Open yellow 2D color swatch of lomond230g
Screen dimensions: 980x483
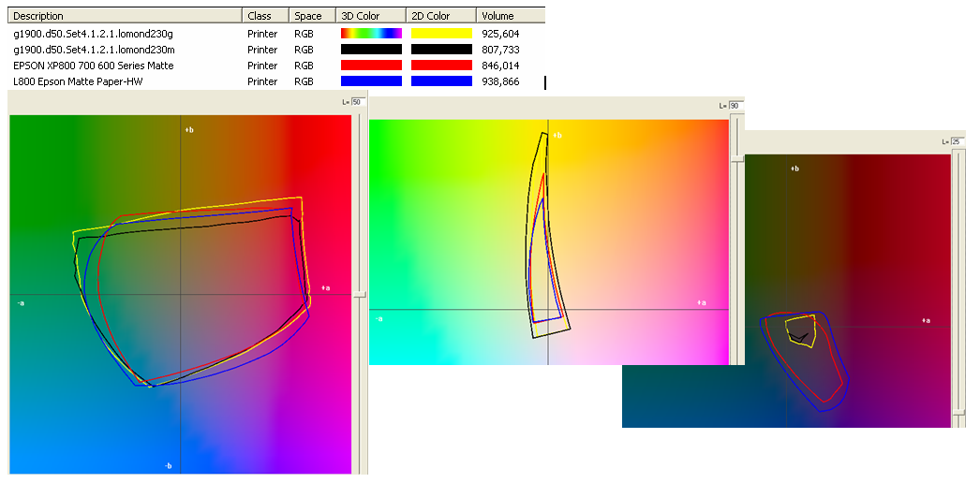pyautogui.click(x=441, y=34)
